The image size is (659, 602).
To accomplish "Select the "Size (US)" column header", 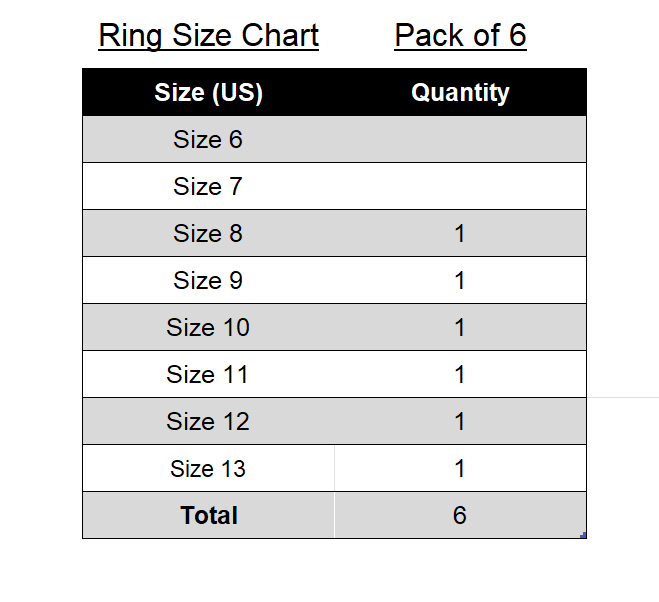I will click(x=208, y=93).
